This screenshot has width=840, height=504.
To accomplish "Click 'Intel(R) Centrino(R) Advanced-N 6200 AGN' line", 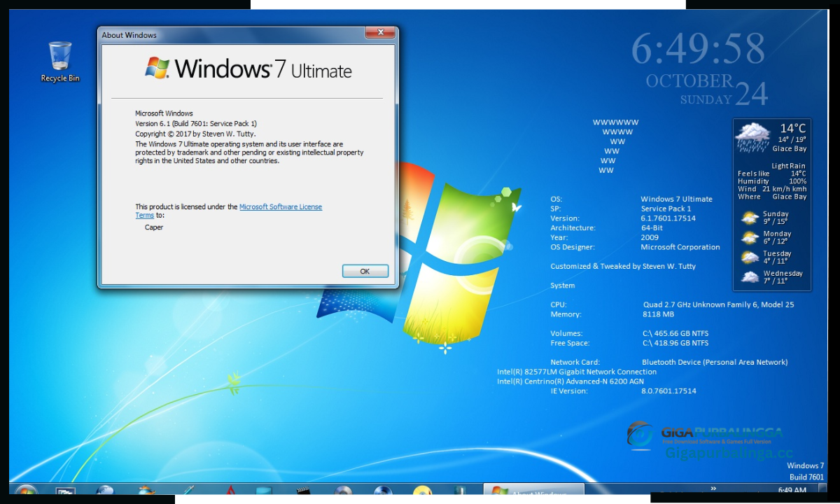I will [570, 381].
